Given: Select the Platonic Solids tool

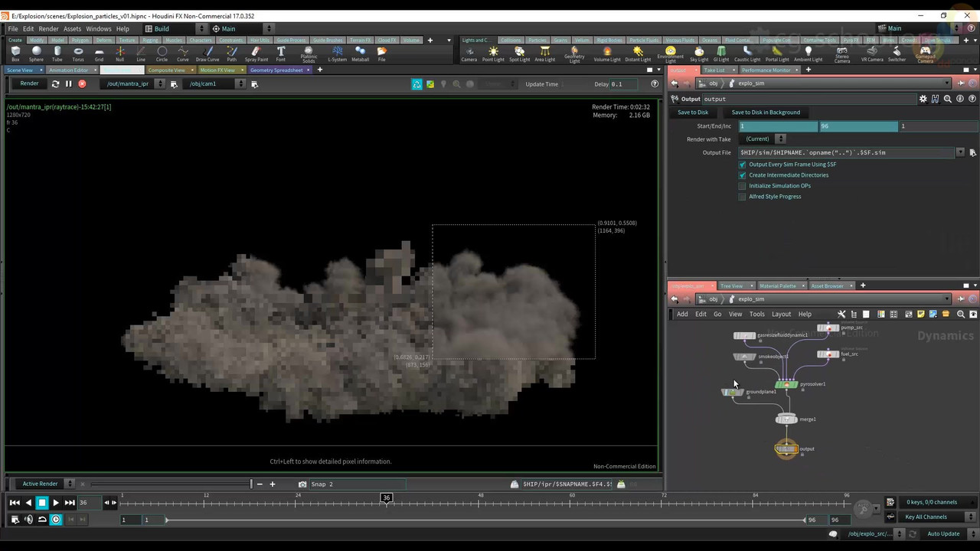Looking at the screenshot, I should click(x=309, y=54).
